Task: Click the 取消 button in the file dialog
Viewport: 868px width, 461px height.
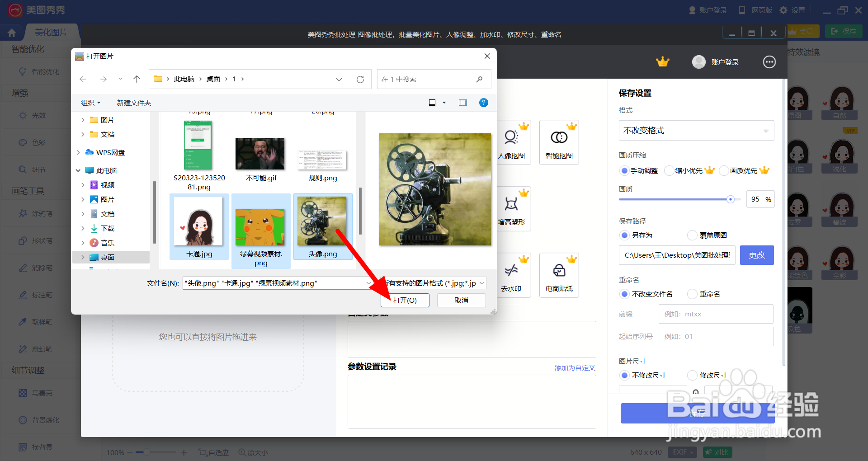Action: pos(462,300)
